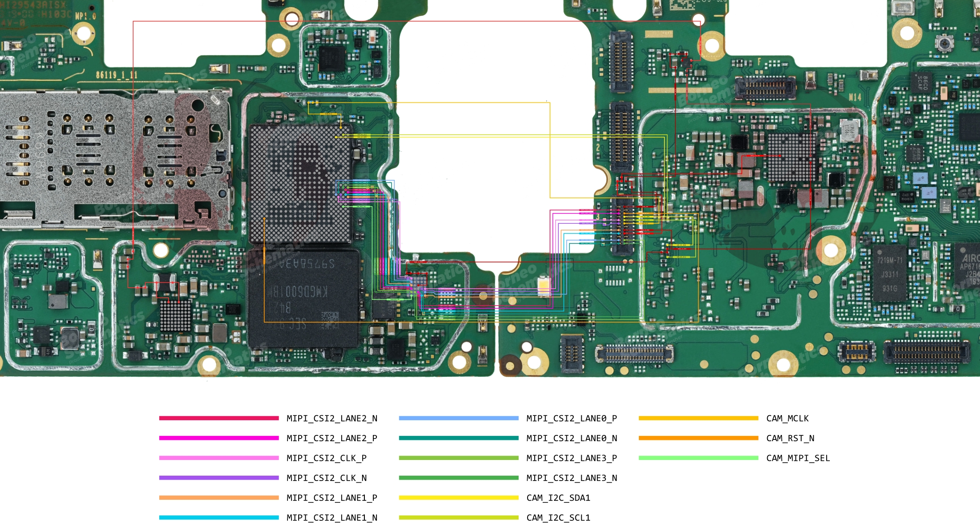
Task: Click the CAM_MIPI_SEL light green legend line
Action: [x=698, y=458]
